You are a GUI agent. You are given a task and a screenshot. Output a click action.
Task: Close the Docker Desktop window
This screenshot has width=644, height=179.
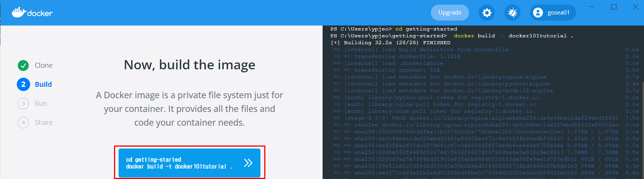coord(636,7)
